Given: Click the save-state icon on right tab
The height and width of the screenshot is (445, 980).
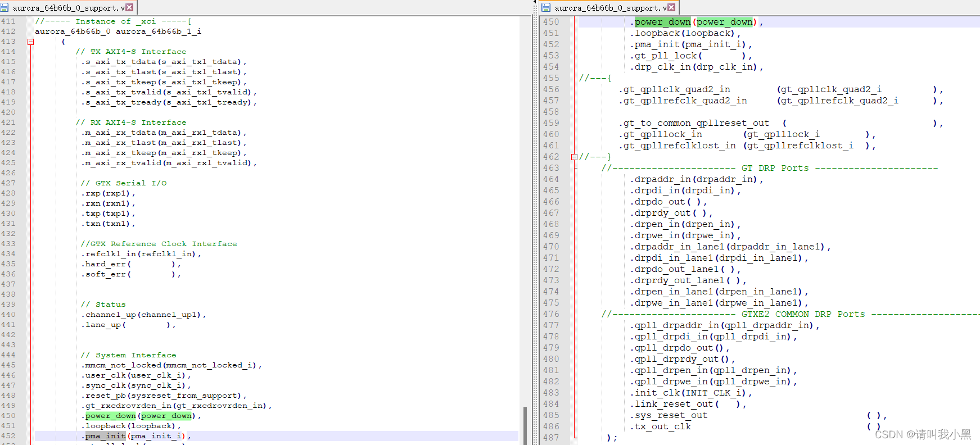Looking at the screenshot, I should [x=546, y=8].
